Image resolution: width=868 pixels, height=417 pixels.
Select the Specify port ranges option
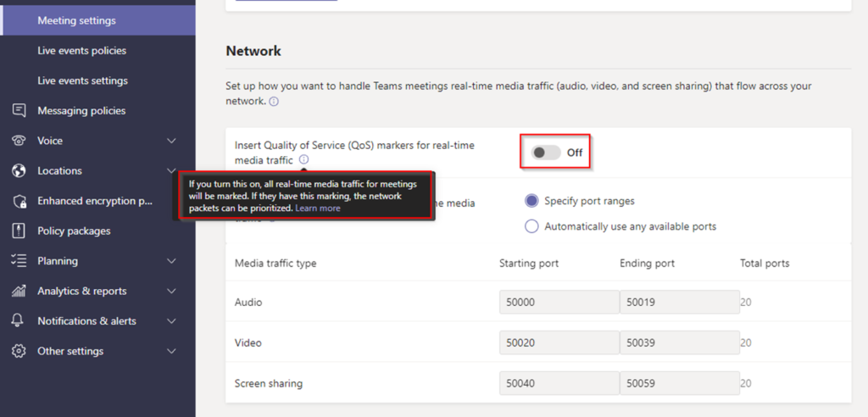point(531,201)
